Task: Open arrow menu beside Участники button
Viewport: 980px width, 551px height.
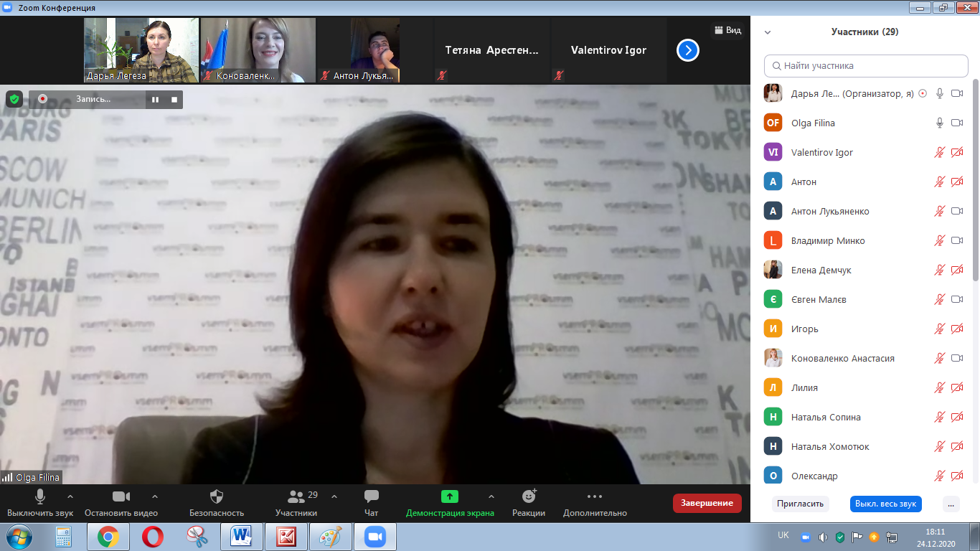Action: 334,496
